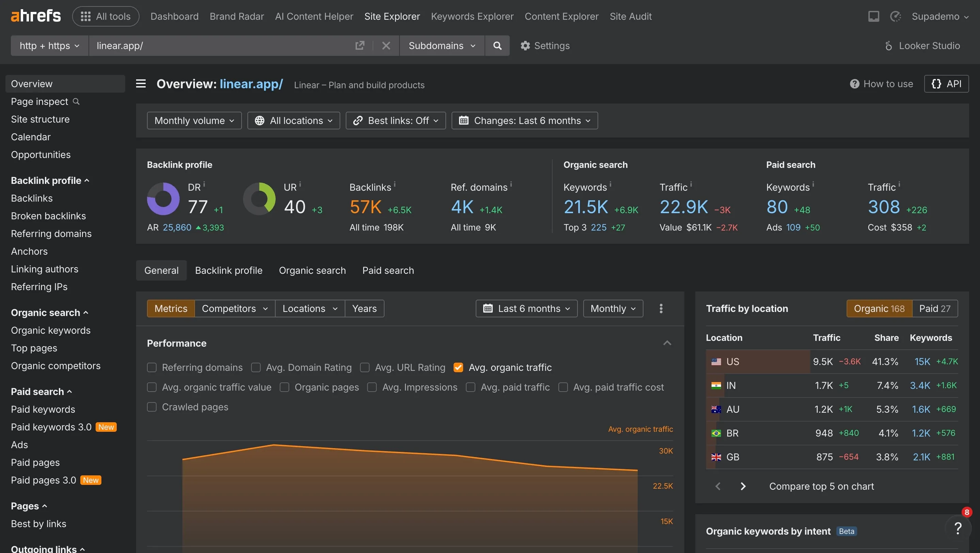Switch traffic by location to Paid 27
The width and height of the screenshot is (980, 553).
pyautogui.click(x=935, y=308)
